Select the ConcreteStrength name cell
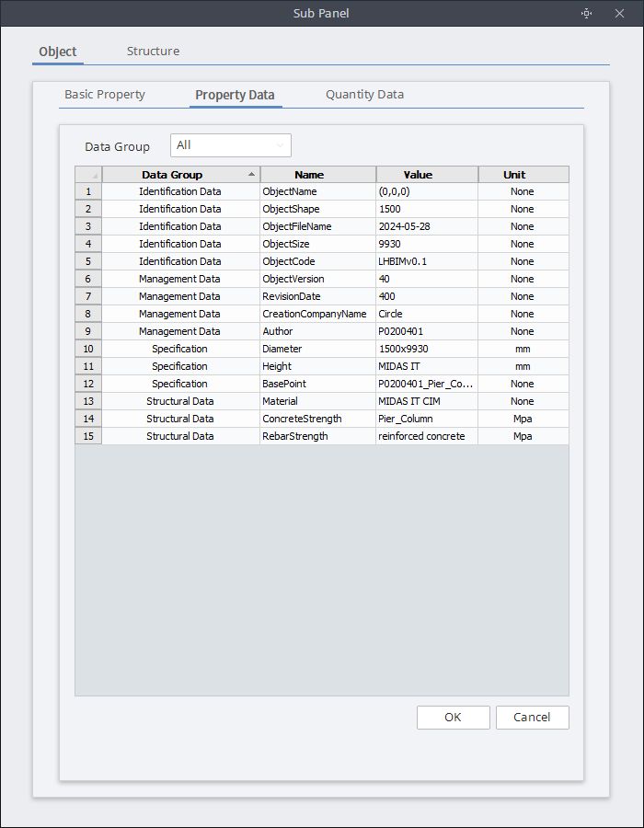Image resolution: width=644 pixels, height=828 pixels. pyautogui.click(x=318, y=420)
